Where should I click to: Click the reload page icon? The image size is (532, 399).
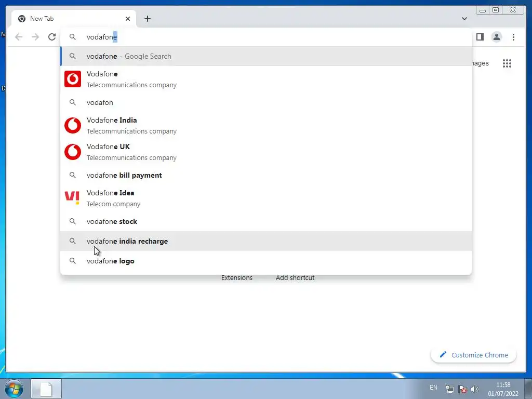(x=51, y=37)
